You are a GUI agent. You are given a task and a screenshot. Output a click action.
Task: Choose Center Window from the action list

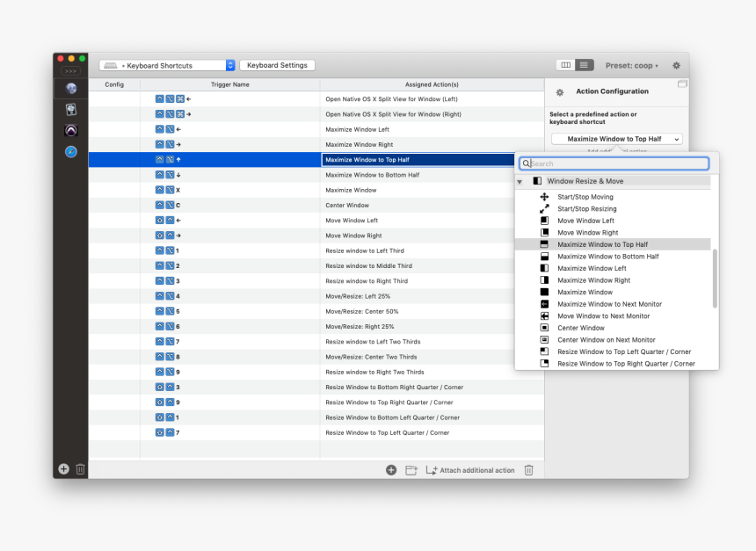coord(580,328)
